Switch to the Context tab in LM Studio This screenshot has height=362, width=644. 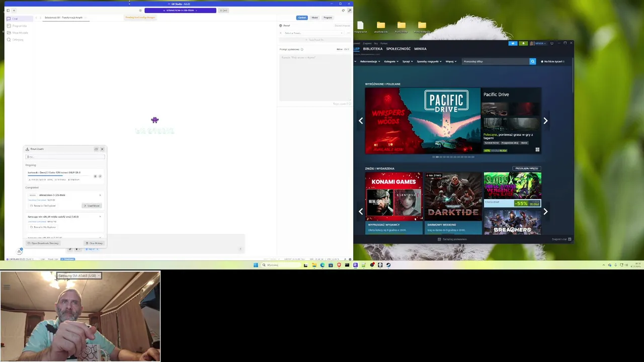tap(302, 18)
